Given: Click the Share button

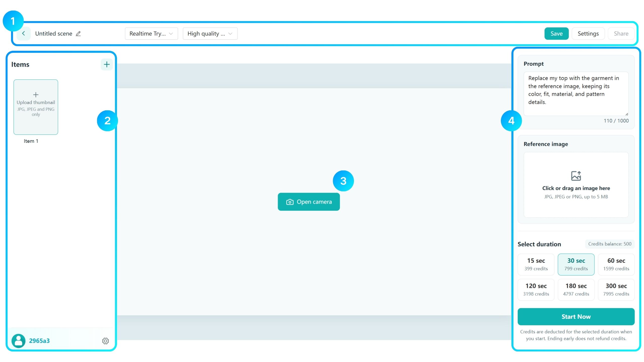Looking at the screenshot, I should tap(621, 34).
